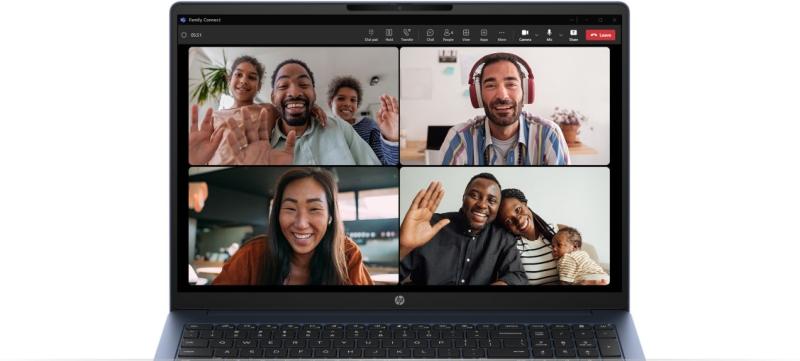Put the call on Hold
Image resolution: width=800 pixels, height=361 pixels.
click(389, 35)
